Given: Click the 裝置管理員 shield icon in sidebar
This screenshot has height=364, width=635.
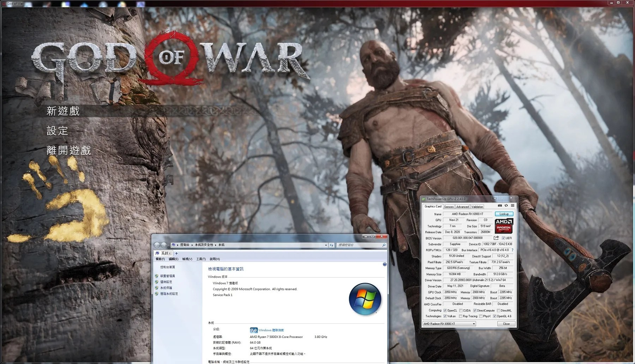Looking at the screenshot, I should pyautogui.click(x=157, y=275).
